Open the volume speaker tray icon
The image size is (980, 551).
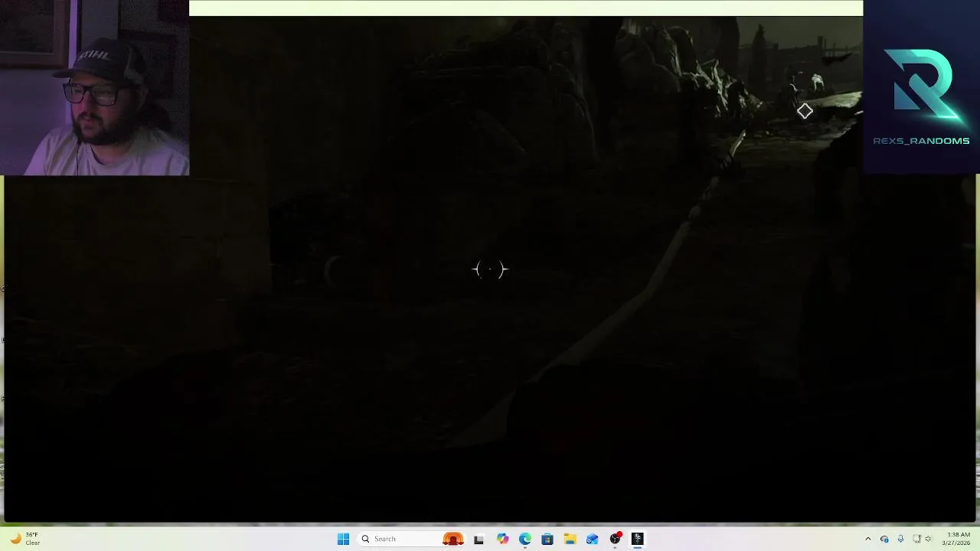tap(928, 539)
